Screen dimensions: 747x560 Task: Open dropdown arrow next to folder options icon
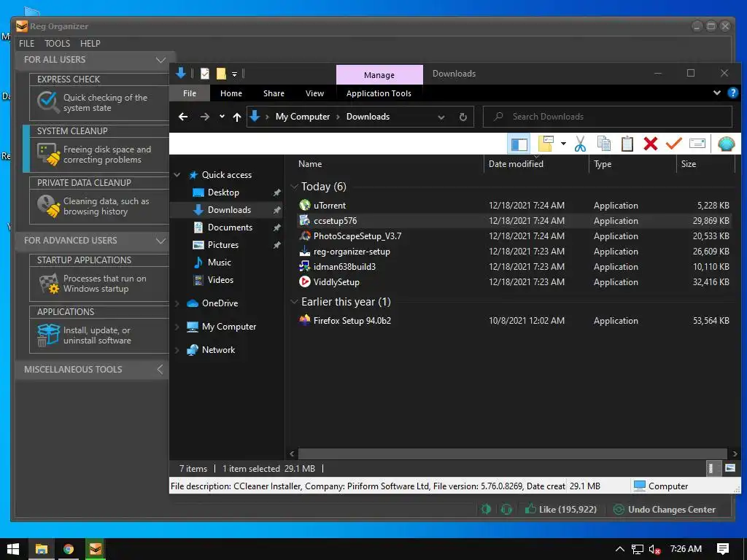coord(563,144)
